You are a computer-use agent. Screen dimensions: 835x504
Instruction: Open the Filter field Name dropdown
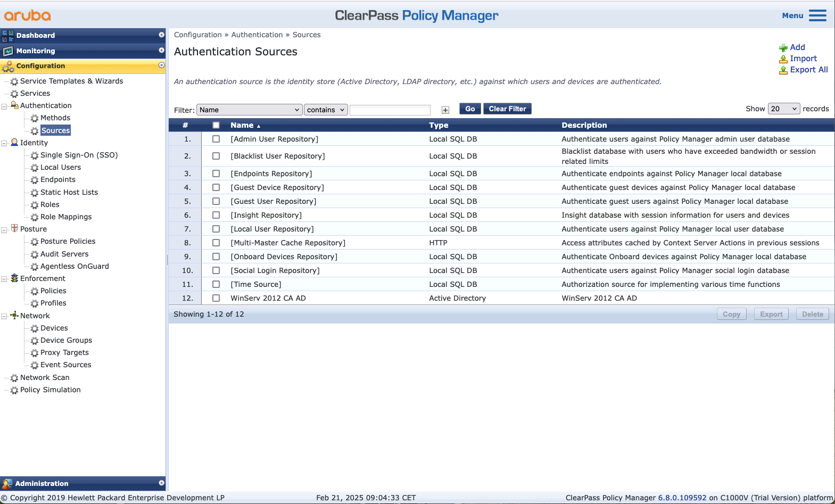tap(250, 110)
